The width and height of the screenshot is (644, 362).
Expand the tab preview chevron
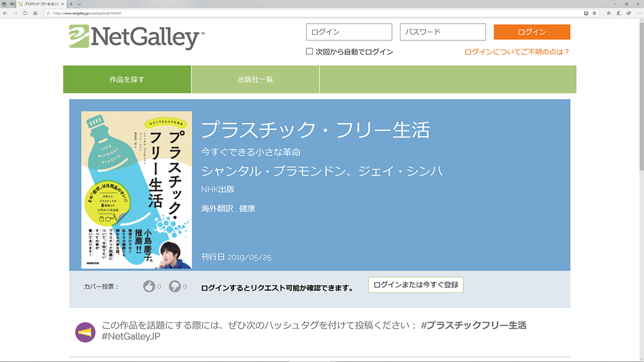coord(79,4)
